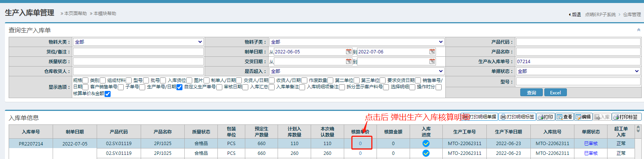
Task: Go to 点睛ERP子系统 breadcrumb
Action: pos(600,15)
